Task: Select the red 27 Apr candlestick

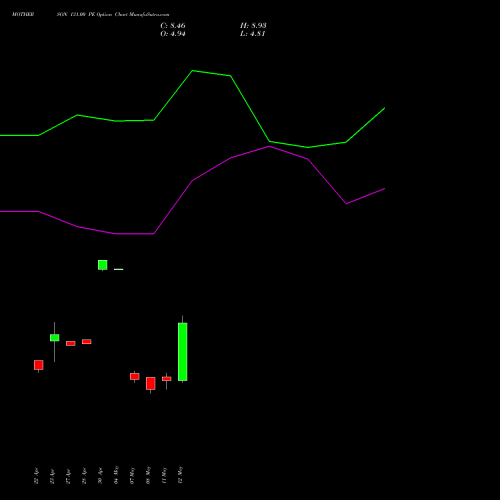Action: pyautogui.click(x=71, y=343)
